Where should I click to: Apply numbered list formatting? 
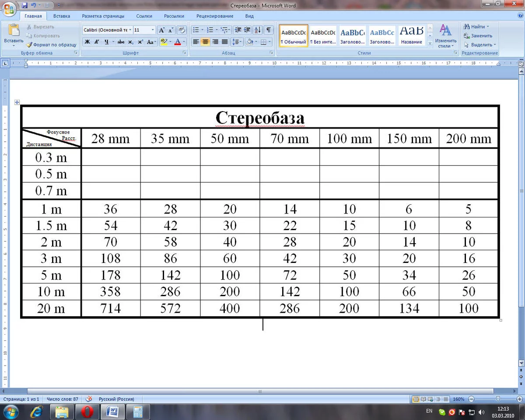point(210,30)
